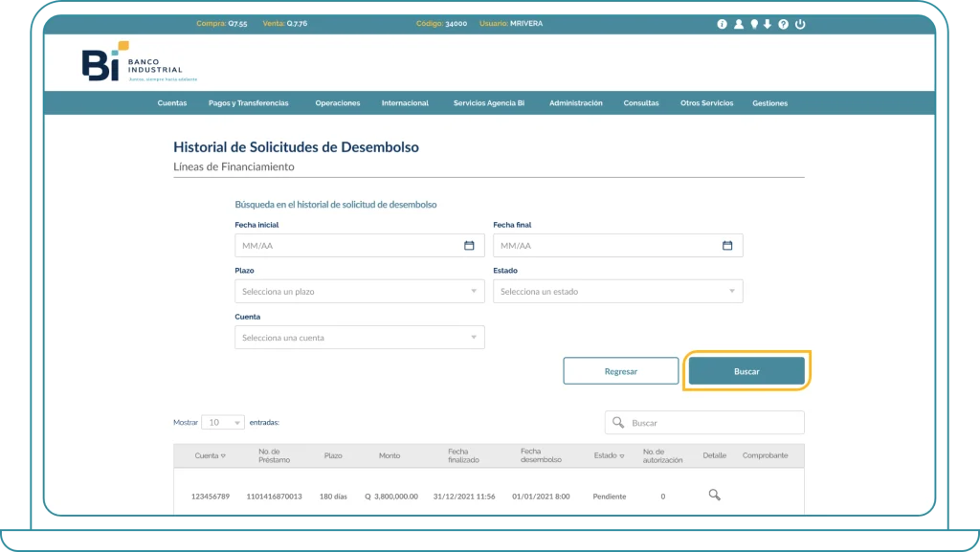Open the Cuenta account selector
The width and height of the screenshot is (980, 552).
[x=359, y=338]
